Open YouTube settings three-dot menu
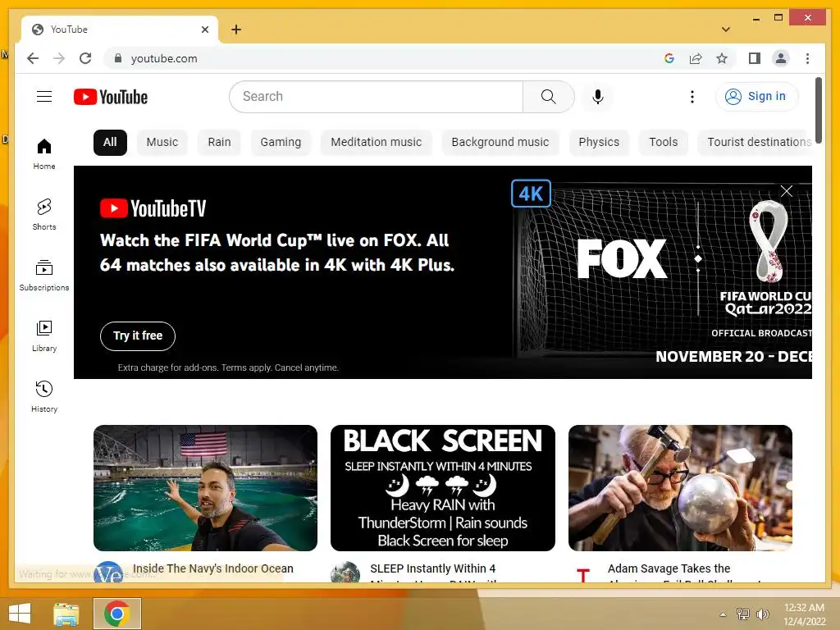 click(x=692, y=97)
